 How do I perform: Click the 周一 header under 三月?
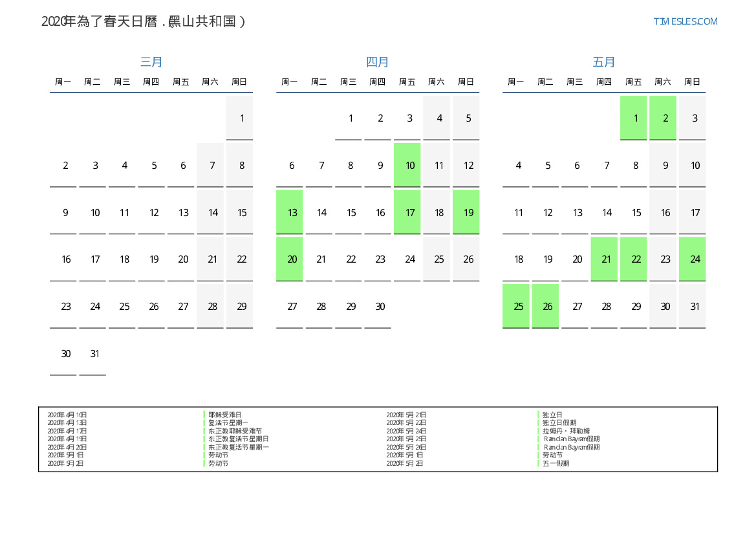click(63, 82)
